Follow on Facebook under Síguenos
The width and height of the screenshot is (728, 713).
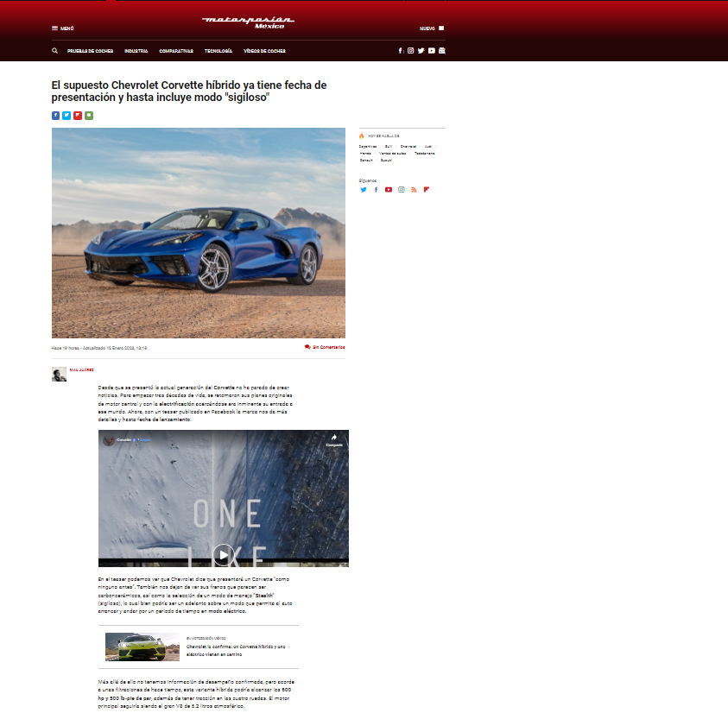[376, 189]
